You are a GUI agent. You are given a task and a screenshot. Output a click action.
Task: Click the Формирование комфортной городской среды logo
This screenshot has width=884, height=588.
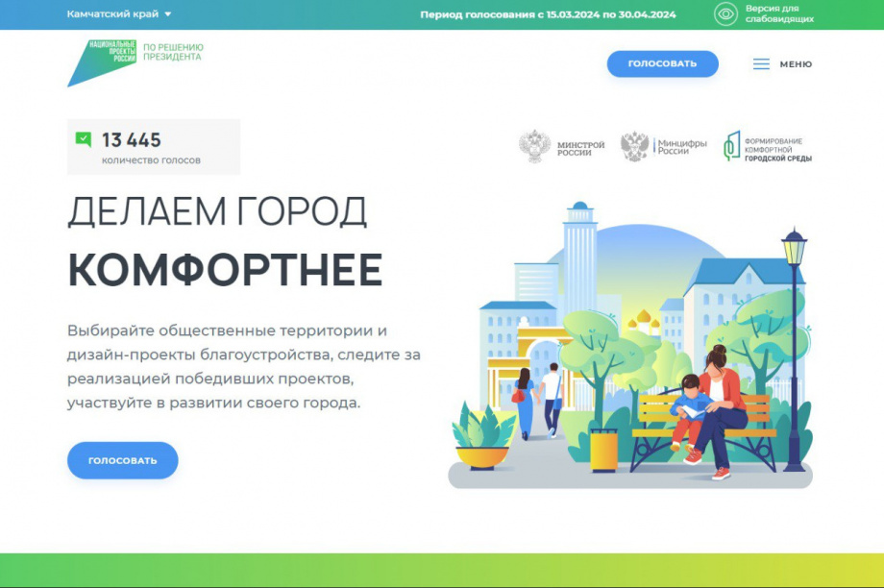(768, 148)
